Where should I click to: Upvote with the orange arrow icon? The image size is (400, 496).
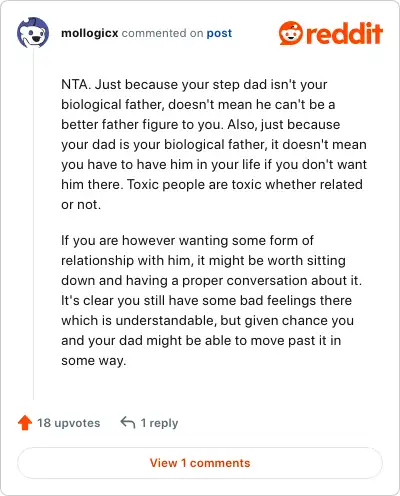point(25,423)
